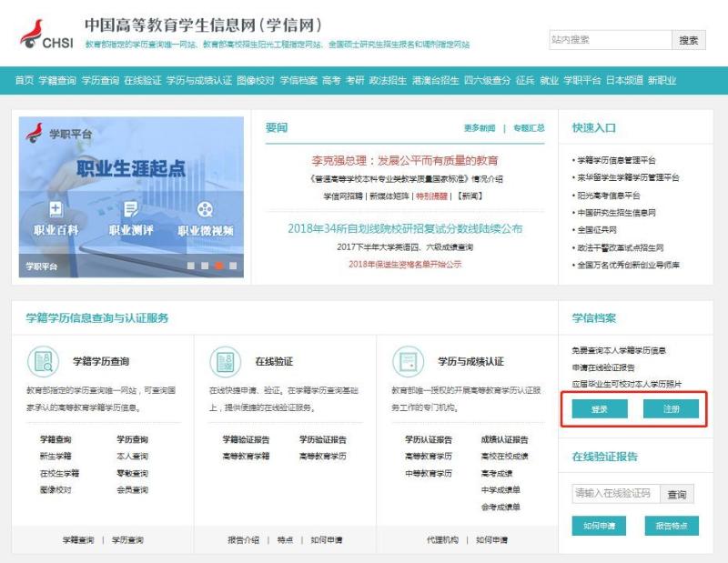This screenshot has height=563, width=728.
Task: Click the 请输入在线验证码 input field
Action: (616, 493)
